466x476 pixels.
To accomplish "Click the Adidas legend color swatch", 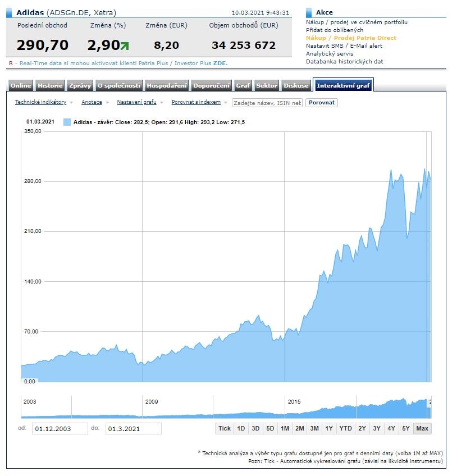I will [x=67, y=122].
